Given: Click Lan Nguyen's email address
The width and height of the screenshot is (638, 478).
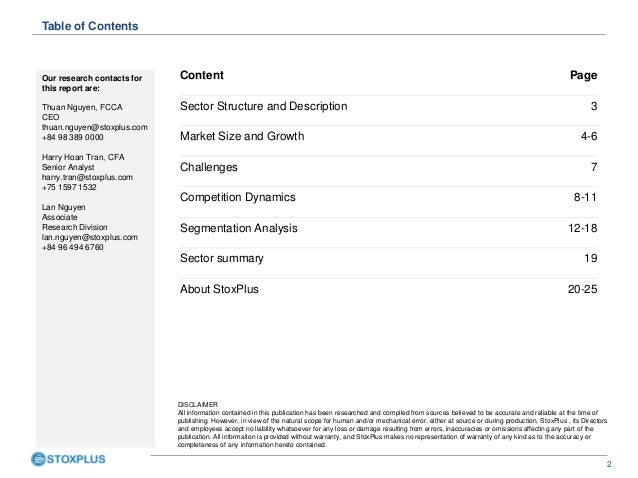Looking at the screenshot, I should point(88,237).
